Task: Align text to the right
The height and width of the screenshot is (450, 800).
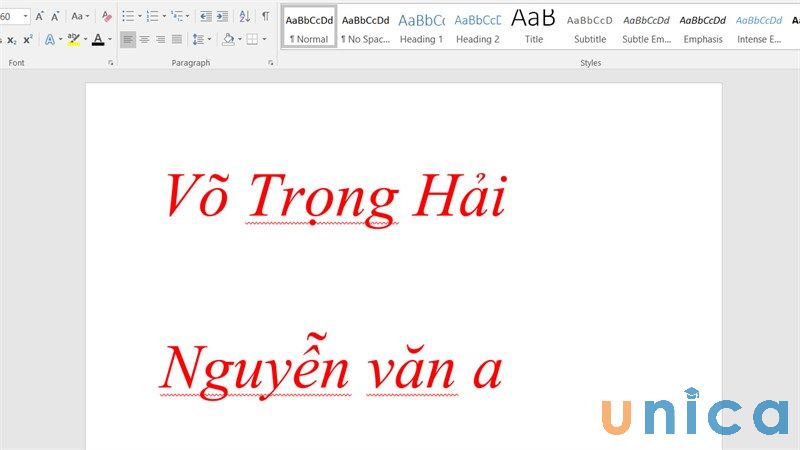Action: (161, 39)
